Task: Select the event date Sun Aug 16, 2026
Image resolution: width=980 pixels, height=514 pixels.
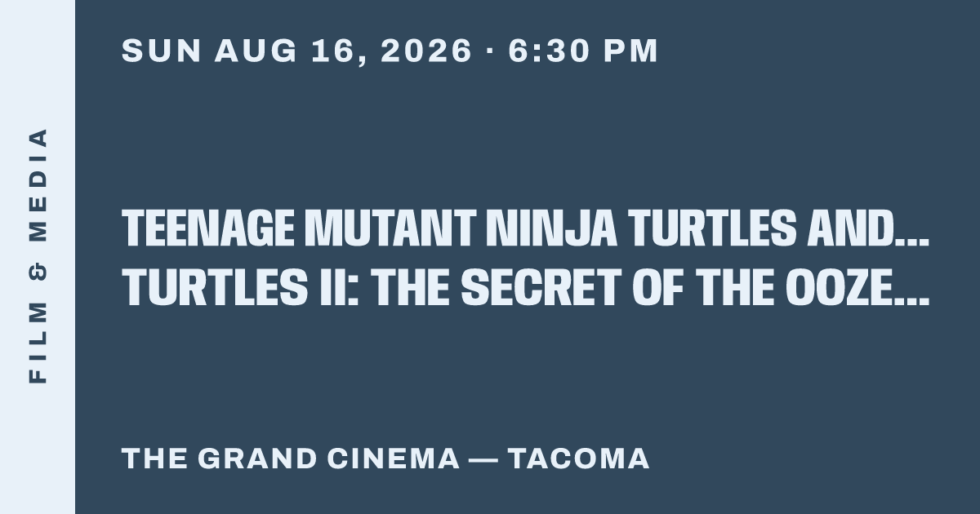Action: 296,51
